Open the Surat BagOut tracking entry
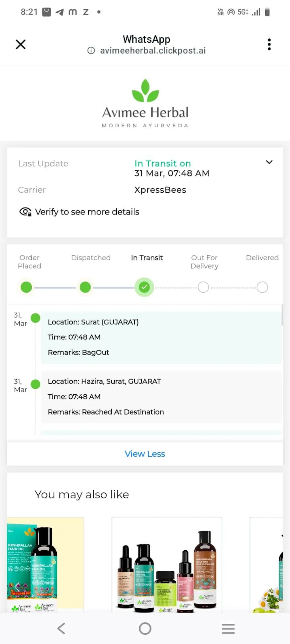 click(161, 337)
